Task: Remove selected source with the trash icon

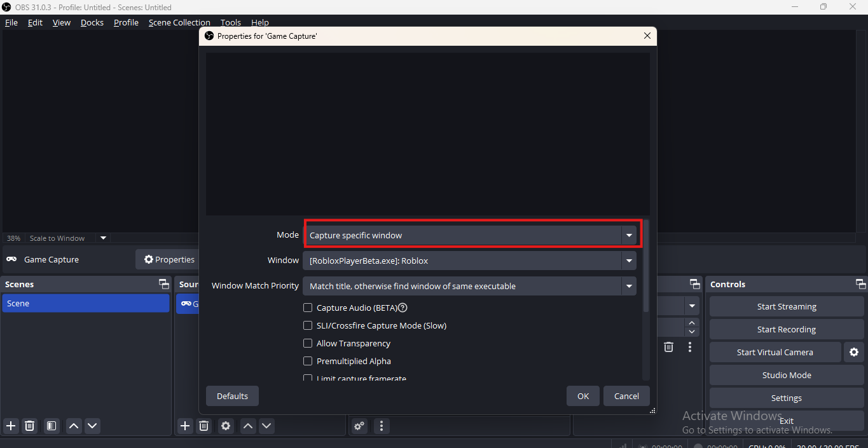Action: (203, 426)
